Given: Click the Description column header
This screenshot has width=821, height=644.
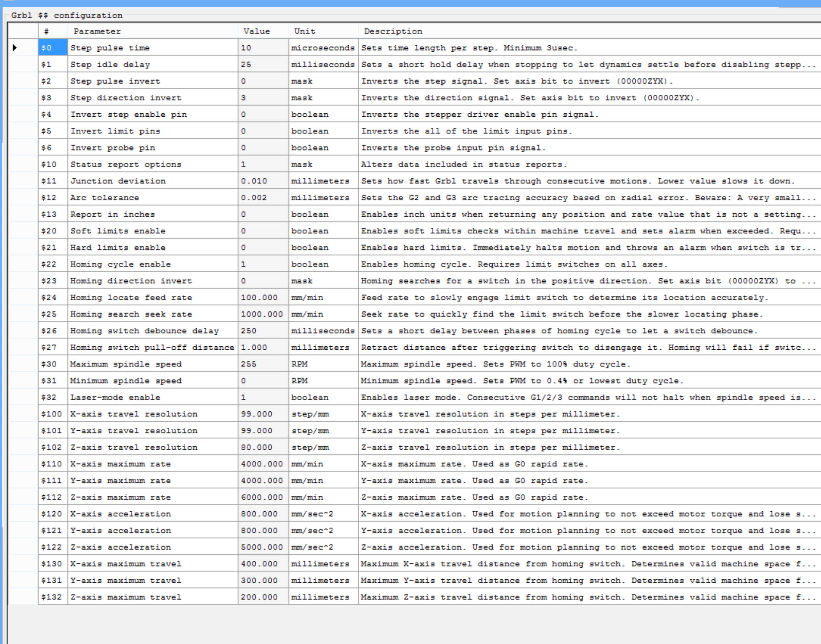Looking at the screenshot, I should [x=590, y=31].
